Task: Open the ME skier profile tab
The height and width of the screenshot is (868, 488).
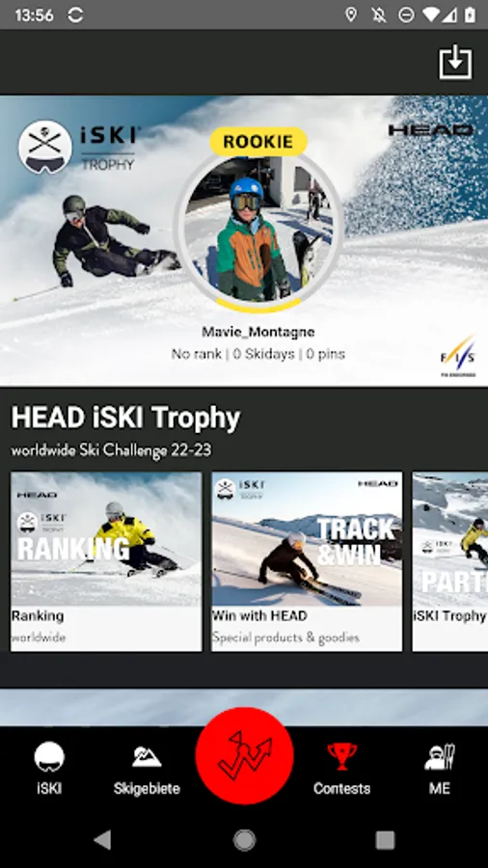Action: coord(440,769)
